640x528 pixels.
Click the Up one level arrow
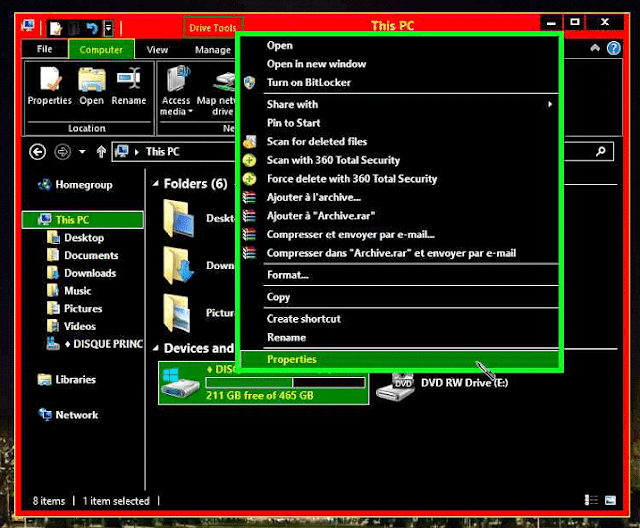pyautogui.click(x=101, y=152)
